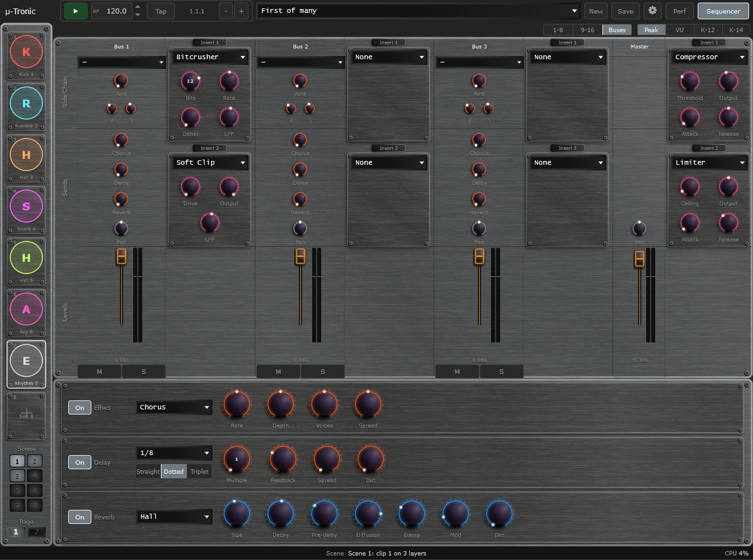
Task: Select the Rumble 2 instrument pad
Action: (26, 103)
